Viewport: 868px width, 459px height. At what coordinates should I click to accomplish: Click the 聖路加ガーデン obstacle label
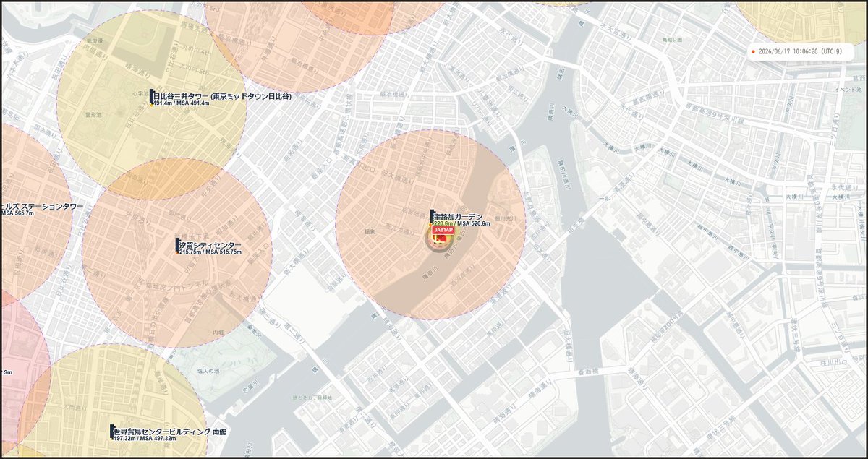click(459, 217)
